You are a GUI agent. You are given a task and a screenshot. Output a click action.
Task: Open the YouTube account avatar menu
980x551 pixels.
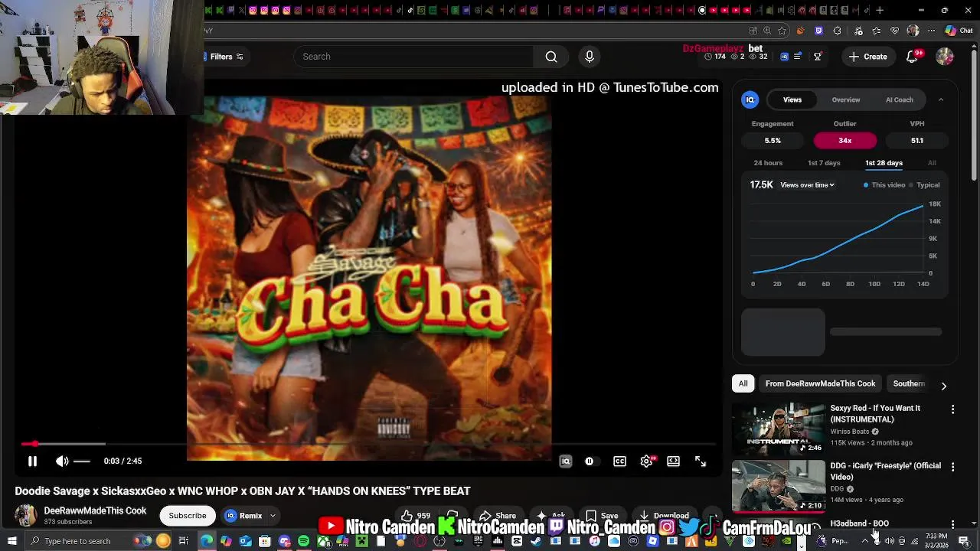945,57
